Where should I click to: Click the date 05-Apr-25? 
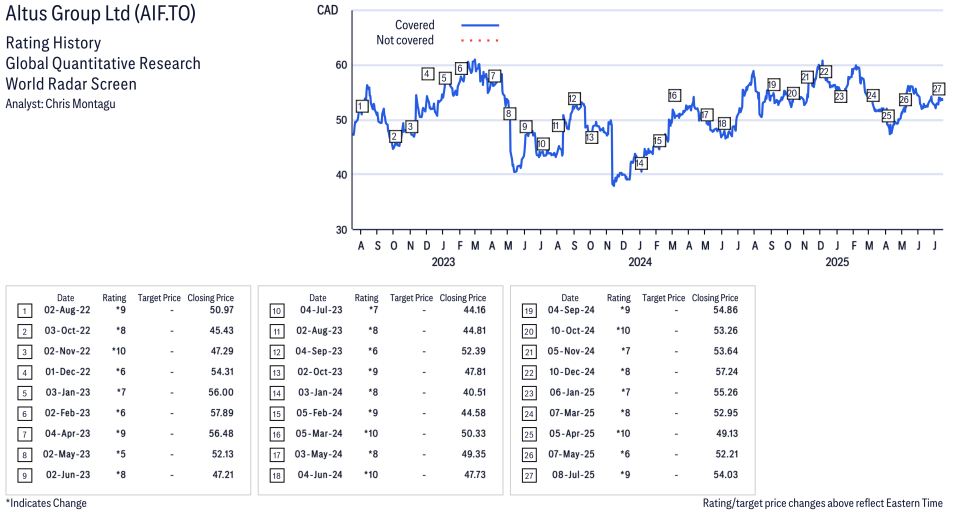coord(572,433)
